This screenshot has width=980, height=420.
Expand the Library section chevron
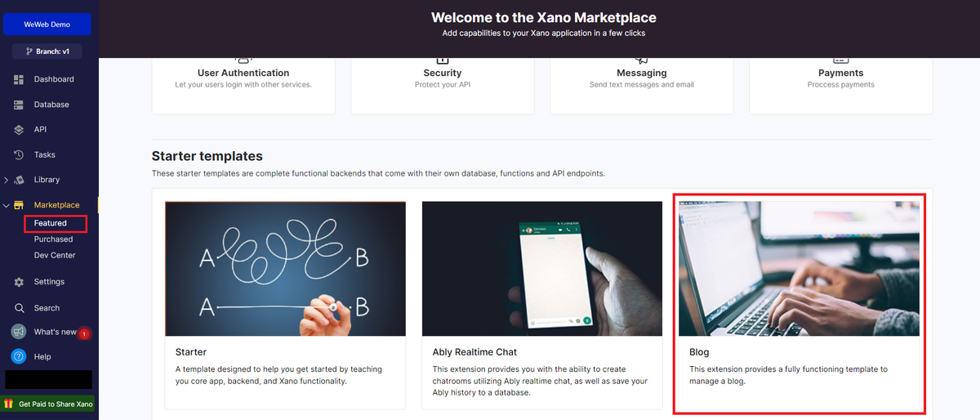pos(7,180)
